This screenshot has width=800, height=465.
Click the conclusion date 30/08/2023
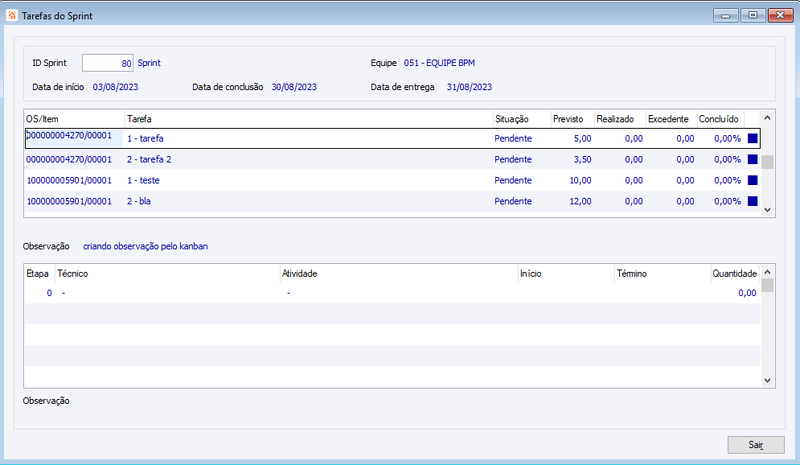click(x=294, y=87)
